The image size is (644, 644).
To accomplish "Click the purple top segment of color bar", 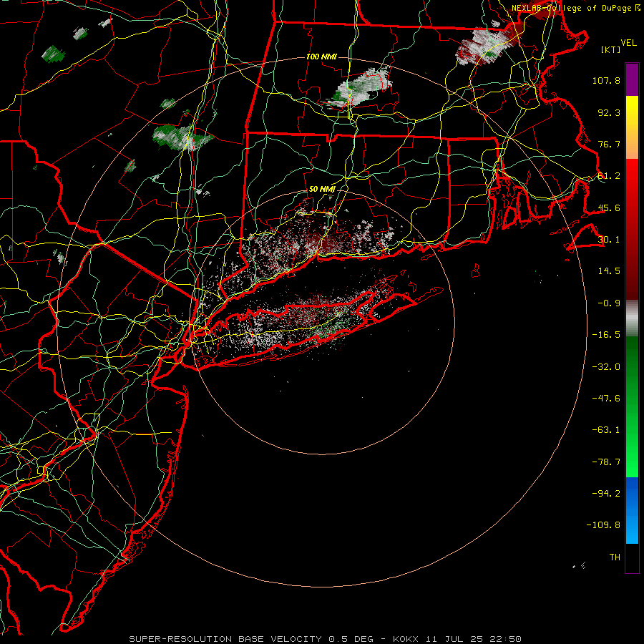I will tap(632, 79).
